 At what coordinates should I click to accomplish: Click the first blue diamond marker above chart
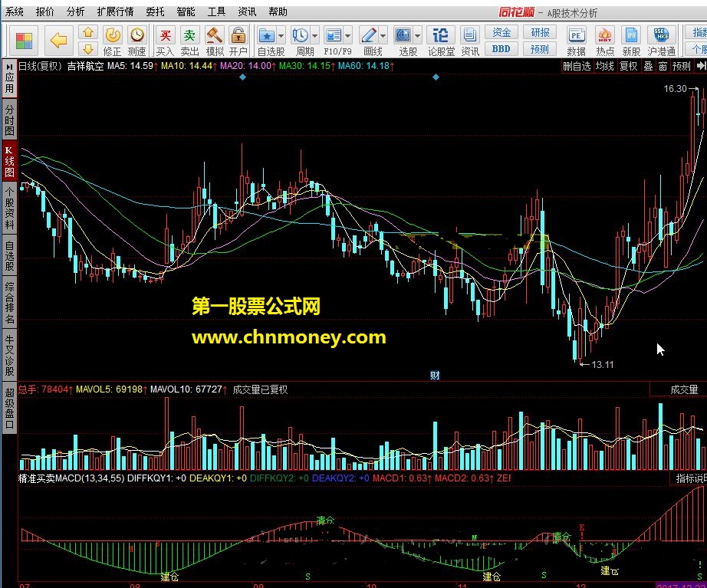click(x=242, y=77)
